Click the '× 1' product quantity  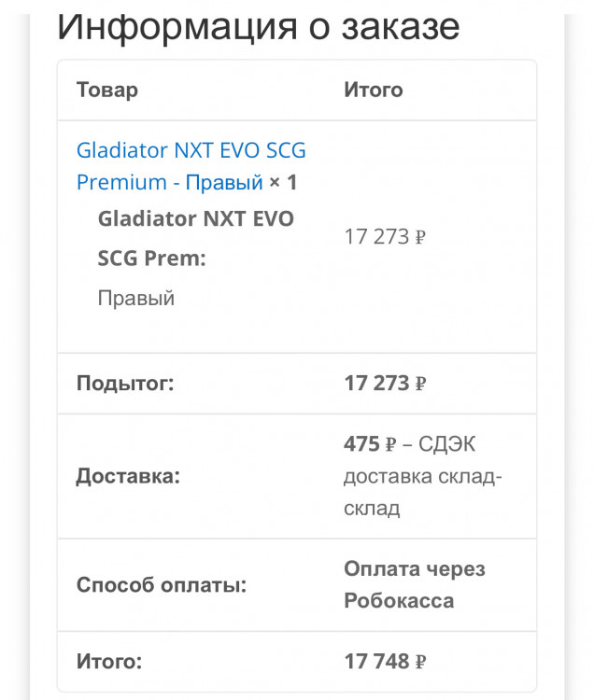[283, 182]
